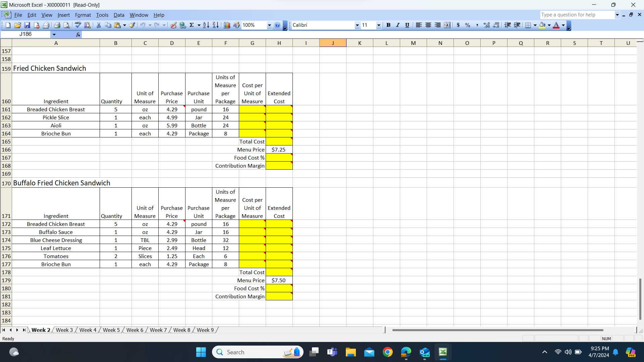
Task: Increase decimal places
Action: coord(487,25)
